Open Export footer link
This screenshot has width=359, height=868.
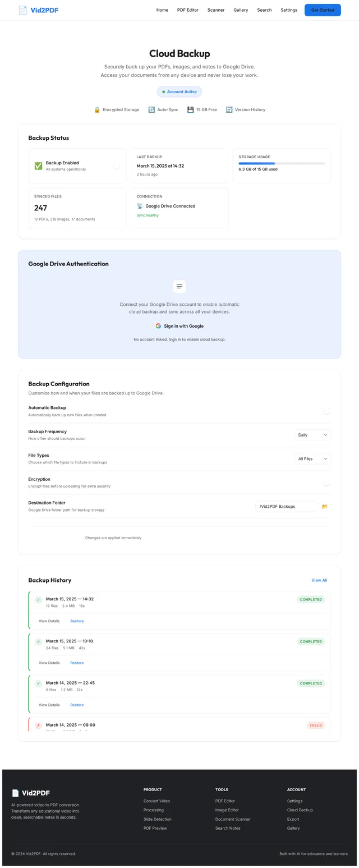pyautogui.click(x=293, y=819)
